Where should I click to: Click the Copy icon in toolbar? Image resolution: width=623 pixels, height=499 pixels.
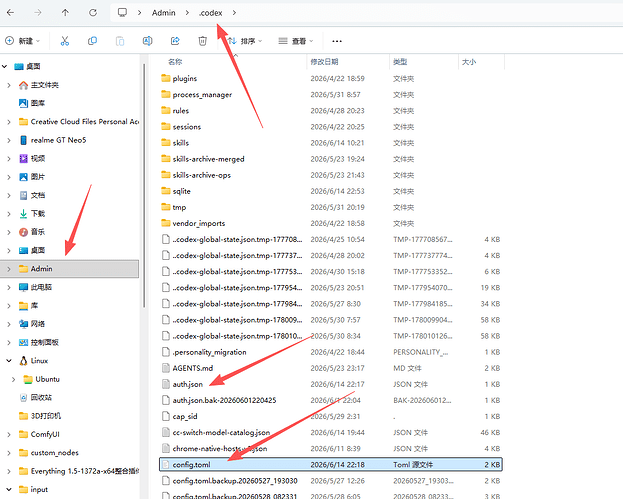92,41
